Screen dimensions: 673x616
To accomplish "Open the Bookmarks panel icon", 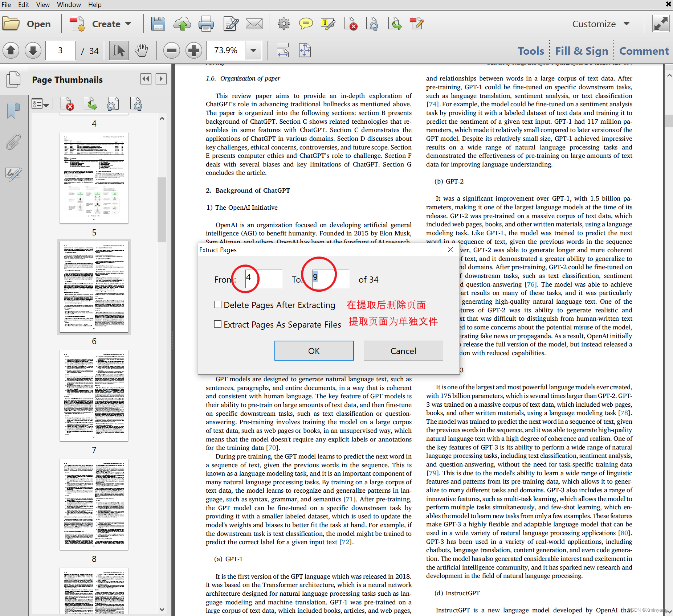I will (13, 110).
